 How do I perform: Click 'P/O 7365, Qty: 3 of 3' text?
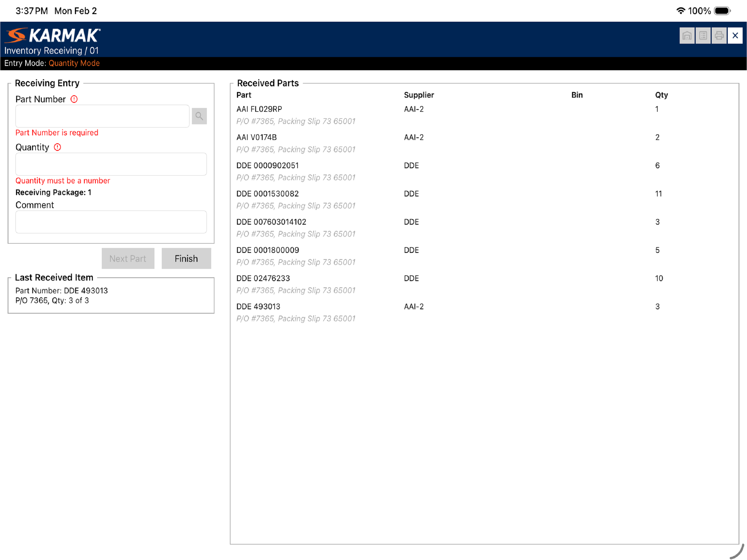tap(52, 300)
